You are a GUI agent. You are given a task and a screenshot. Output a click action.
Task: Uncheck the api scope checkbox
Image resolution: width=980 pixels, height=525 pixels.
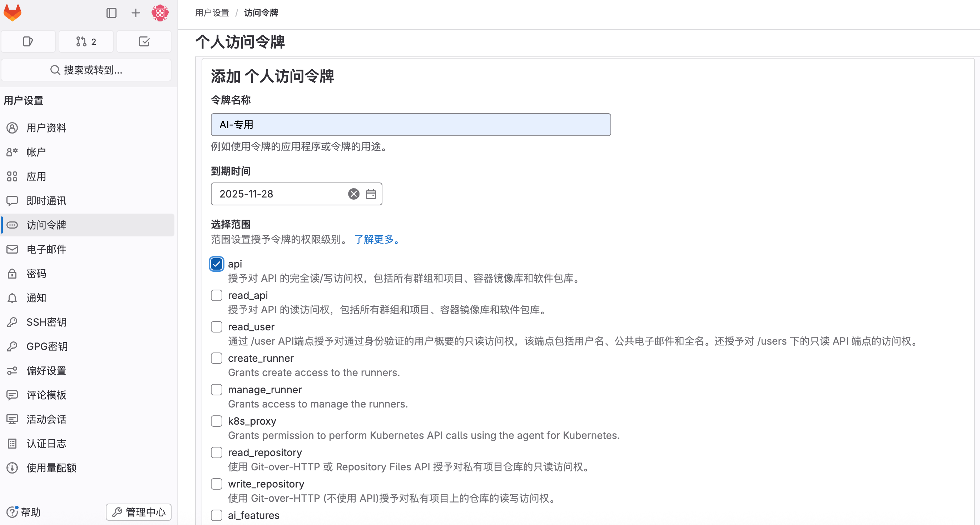[x=217, y=264]
